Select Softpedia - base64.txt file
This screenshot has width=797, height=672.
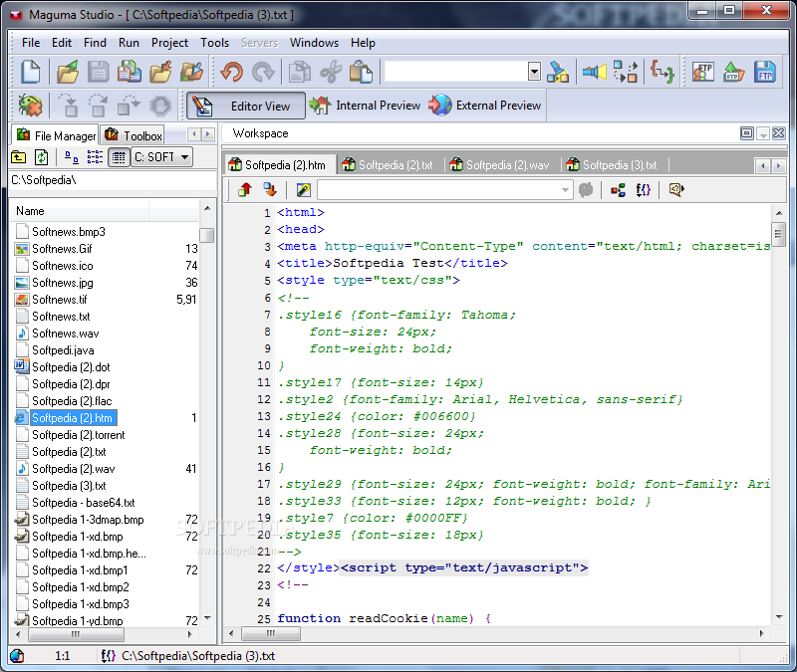coord(84,503)
